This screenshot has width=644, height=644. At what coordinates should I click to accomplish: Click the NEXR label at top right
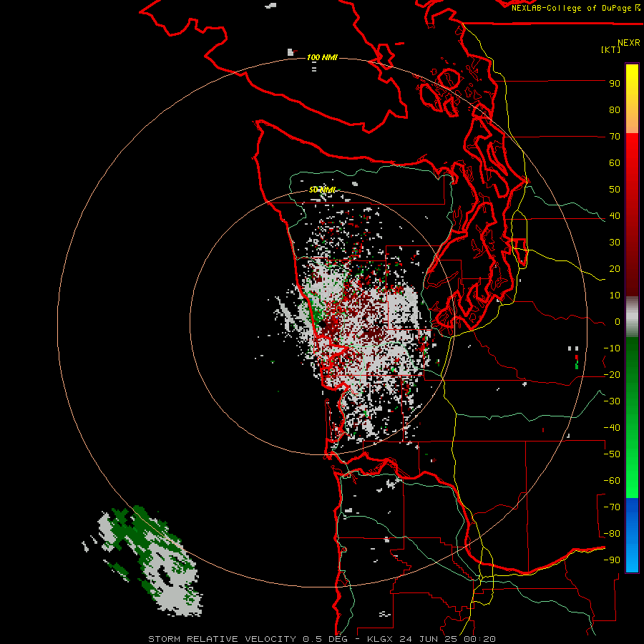click(629, 43)
